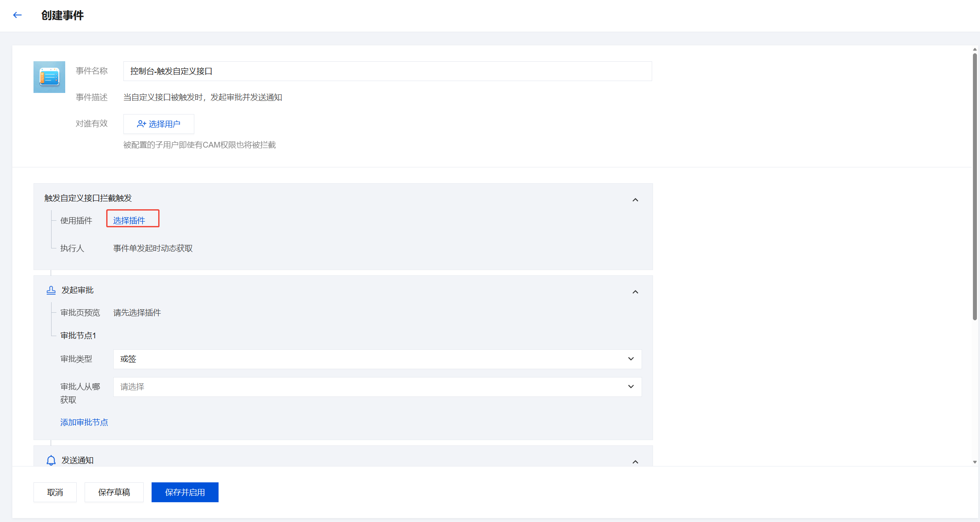The width and height of the screenshot is (980, 522).
Task: Click the add-user icon in 选择用户
Action: pos(141,124)
